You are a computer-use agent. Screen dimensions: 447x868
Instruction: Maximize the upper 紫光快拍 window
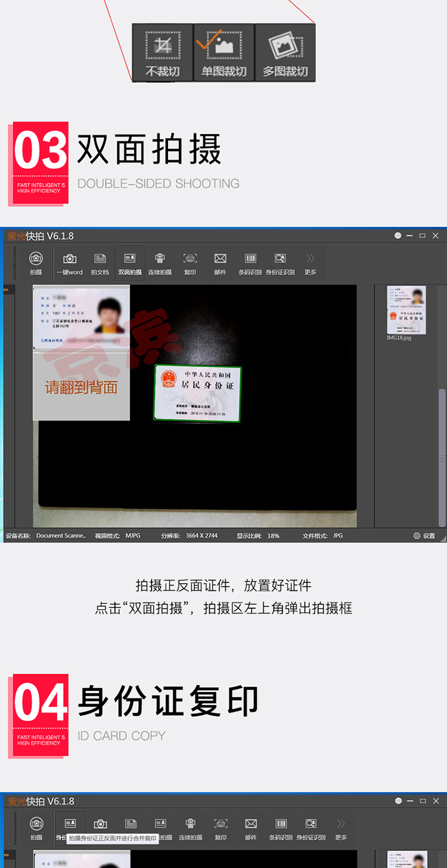click(x=422, y=236)
